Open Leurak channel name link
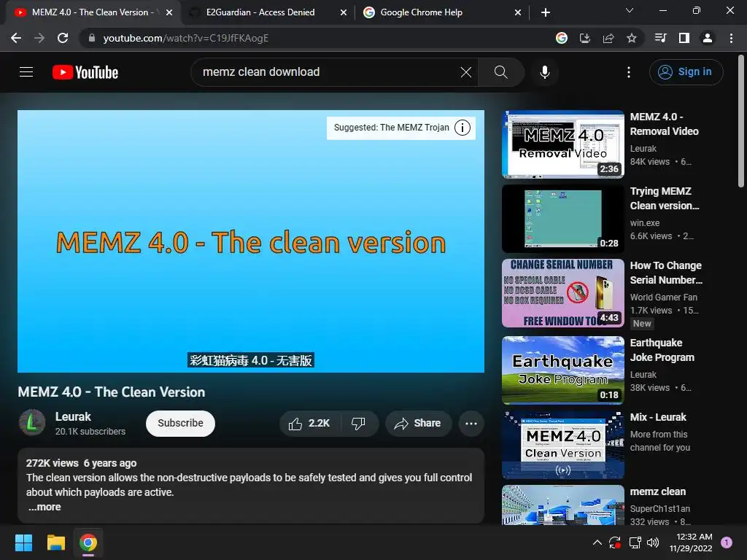This screenshot has height=560, width=747. click(73, 416)
